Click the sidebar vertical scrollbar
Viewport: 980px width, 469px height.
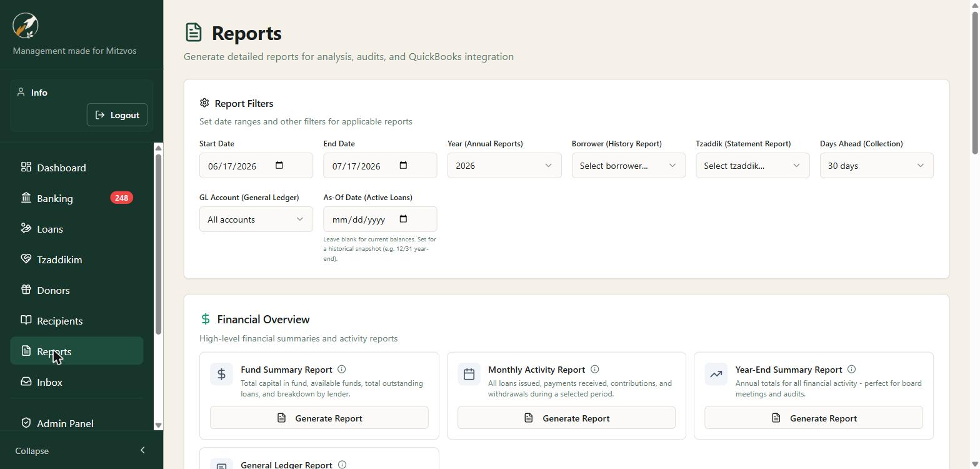158,244
